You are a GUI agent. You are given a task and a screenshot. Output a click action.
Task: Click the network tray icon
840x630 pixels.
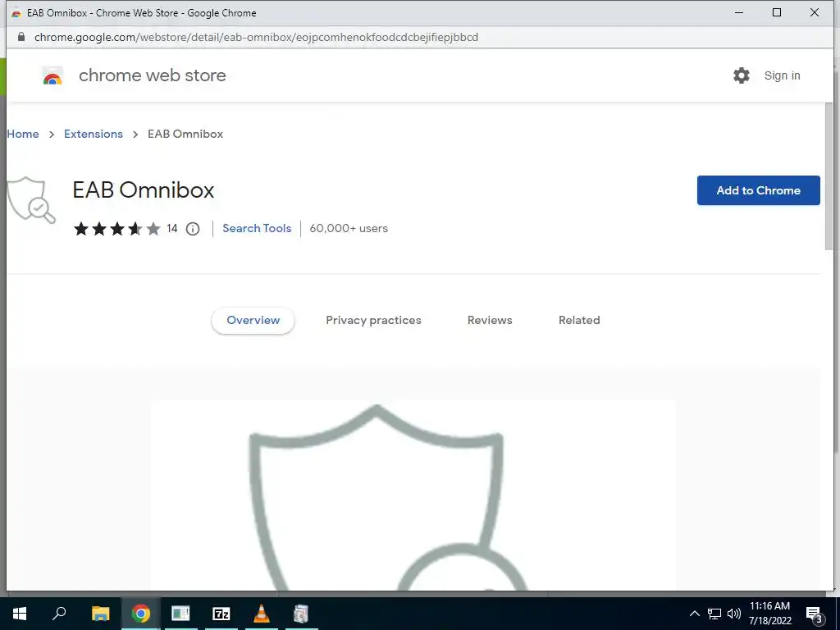click(714, 614)
